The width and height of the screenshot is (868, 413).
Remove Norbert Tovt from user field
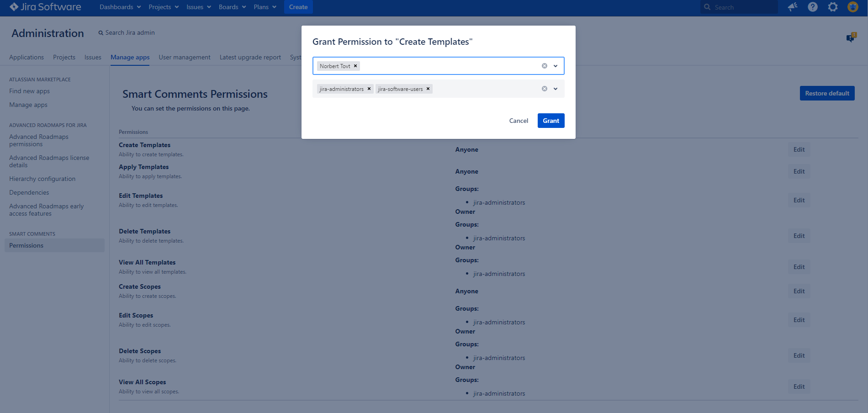coord(355,66)
